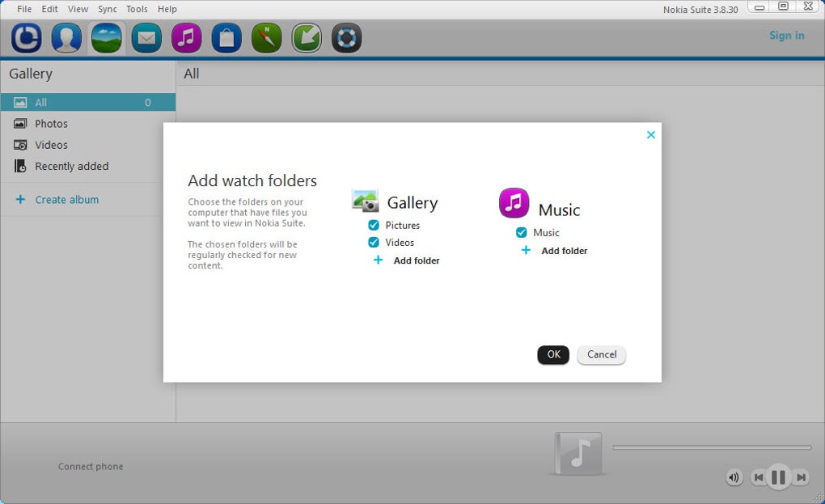Open the Nokia Store shopping bag icon
This screenshot has height=504, width=825.
[x=226, y=38]
